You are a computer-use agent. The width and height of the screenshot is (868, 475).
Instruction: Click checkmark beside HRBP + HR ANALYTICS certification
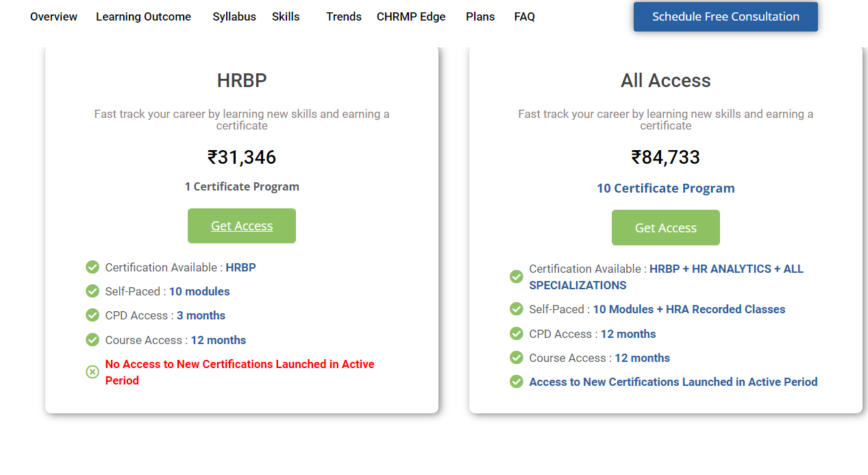coord(517,277)
